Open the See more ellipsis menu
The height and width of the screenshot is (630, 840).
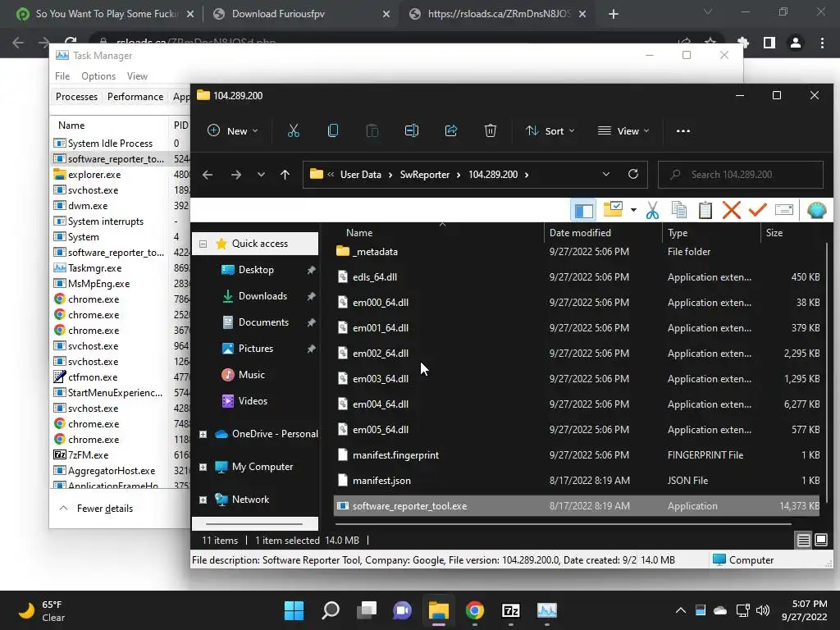point(683,130)
